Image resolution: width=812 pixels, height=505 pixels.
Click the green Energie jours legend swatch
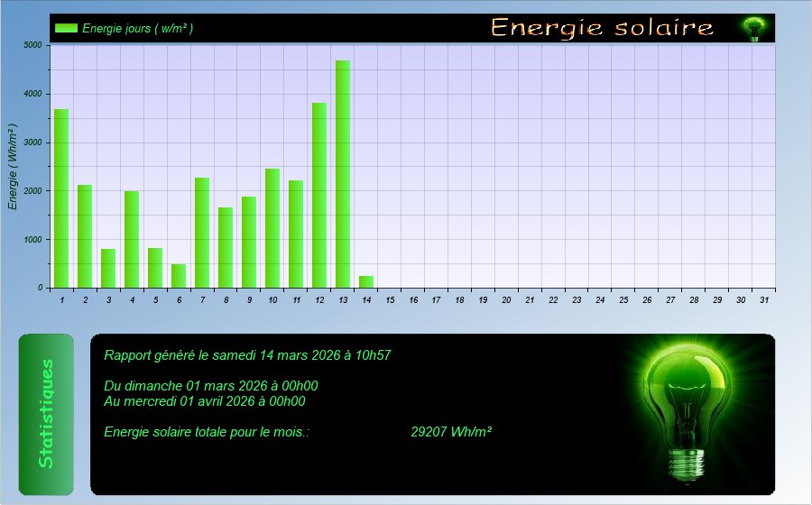pyautogui.click(x=65, y=28)
